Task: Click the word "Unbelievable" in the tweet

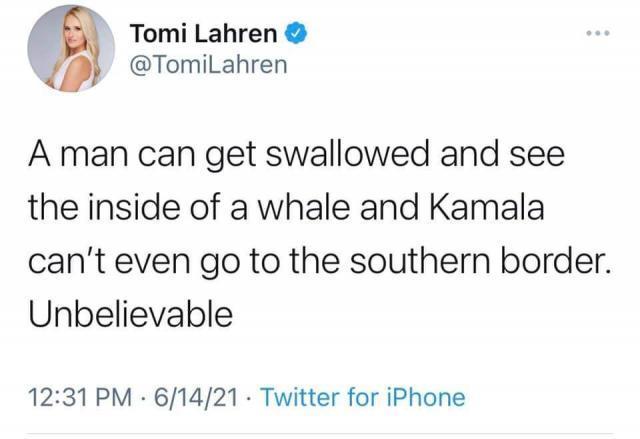Action: pos(128,314)
